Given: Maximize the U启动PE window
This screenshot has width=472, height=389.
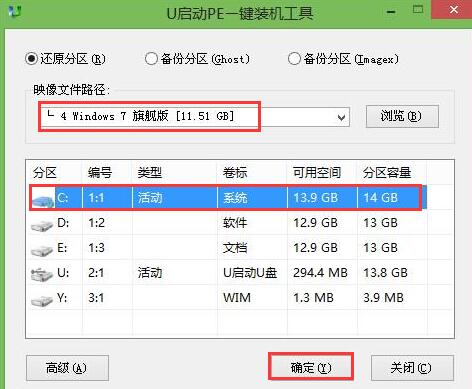Looking at the screenshot, I should coord(418,10).
